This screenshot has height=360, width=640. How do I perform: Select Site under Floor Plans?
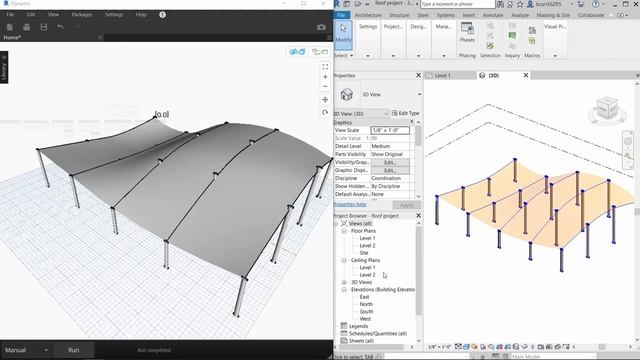[x=364, y=253]
